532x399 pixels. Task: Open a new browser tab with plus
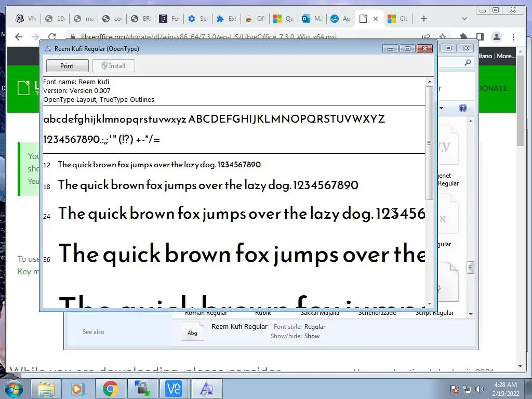point(424,19)
